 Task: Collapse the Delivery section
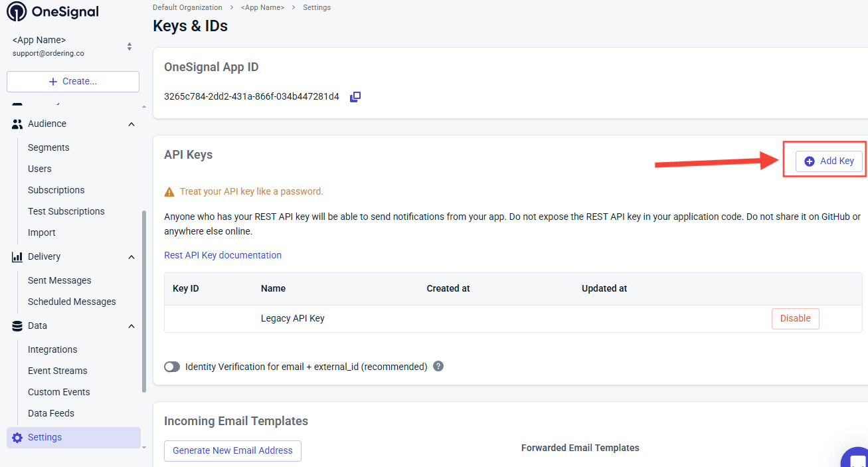coord(131,257)
